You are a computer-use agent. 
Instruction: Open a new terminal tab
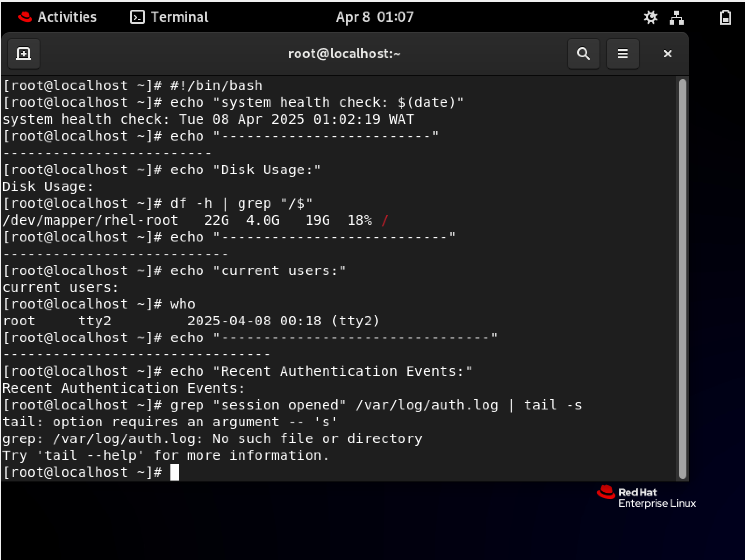coord(24,54)
